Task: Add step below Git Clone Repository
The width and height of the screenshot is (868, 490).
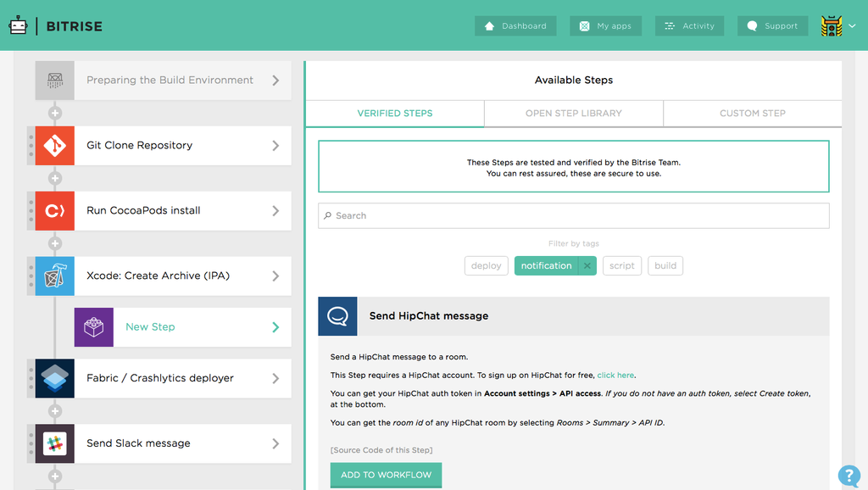Action: (55, 178)
